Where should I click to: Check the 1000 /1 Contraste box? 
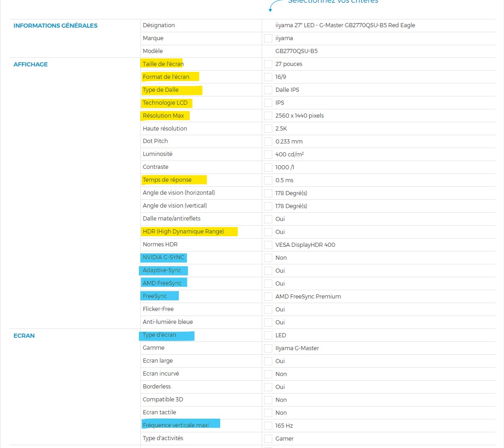268,167
